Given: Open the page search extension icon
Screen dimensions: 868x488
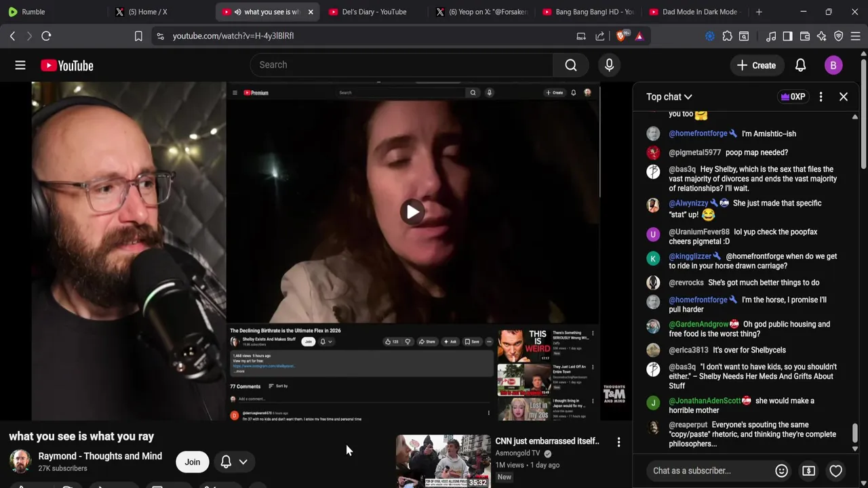Looking at the screenshot, I should click(744, 36).
